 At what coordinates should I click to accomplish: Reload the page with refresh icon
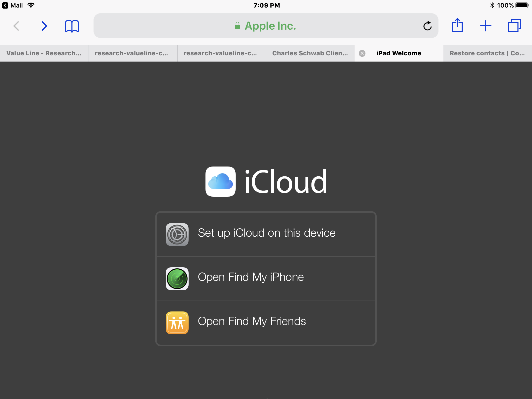427,26
